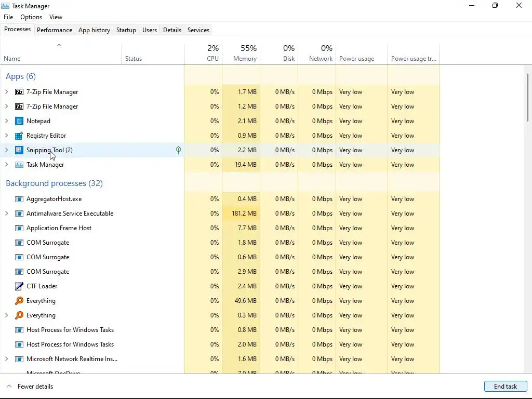532x399 pixels.
Task: Switch to the Details tab
Action: [x=172, y=30]
